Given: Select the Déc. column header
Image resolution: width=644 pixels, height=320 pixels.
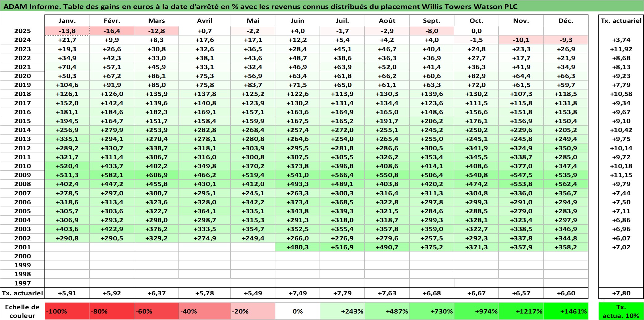Looking at the screenshot, I should 566,21.
